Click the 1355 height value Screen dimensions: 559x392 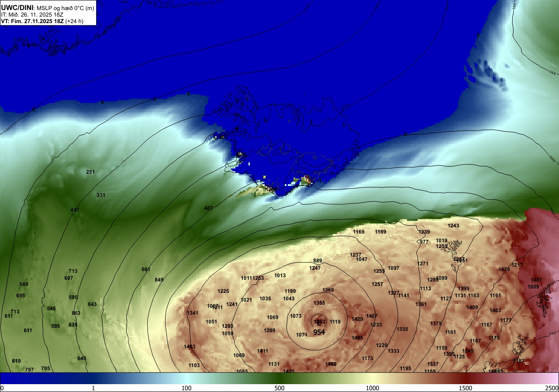coord(319,303)
